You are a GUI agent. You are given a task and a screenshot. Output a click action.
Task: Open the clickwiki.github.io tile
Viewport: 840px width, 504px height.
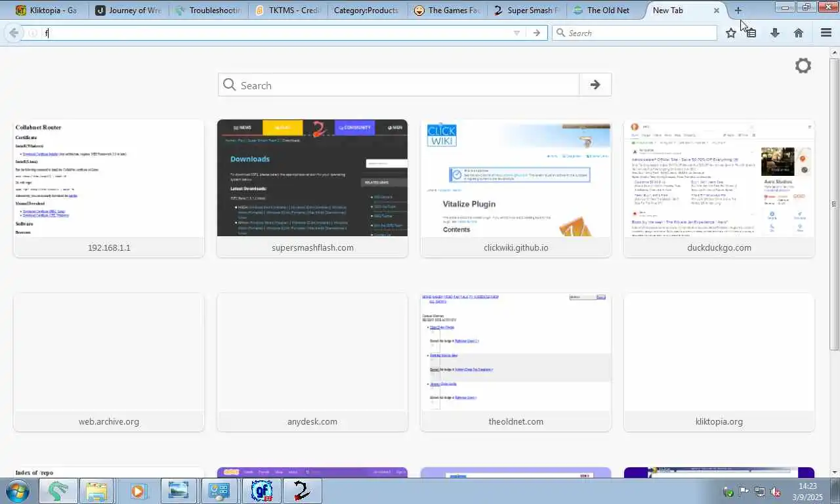tap(516, 188)
